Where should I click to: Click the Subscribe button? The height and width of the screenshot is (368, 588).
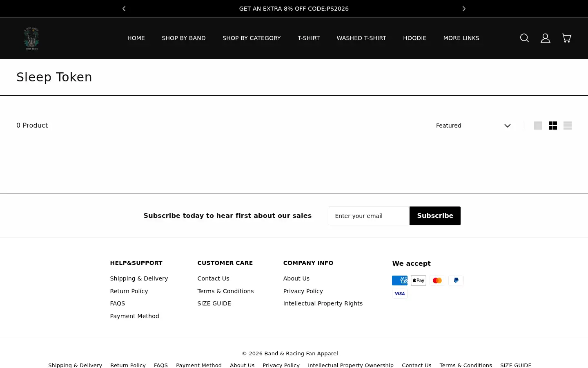click(x=435, y=216)
